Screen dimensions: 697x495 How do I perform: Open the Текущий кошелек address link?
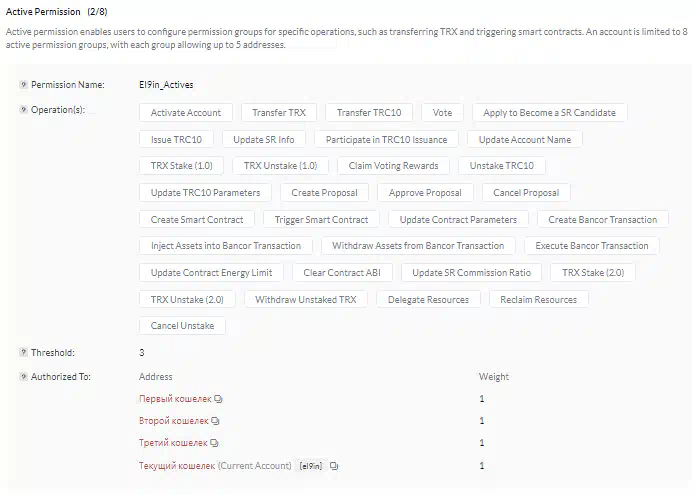click(x=177, y=466)
